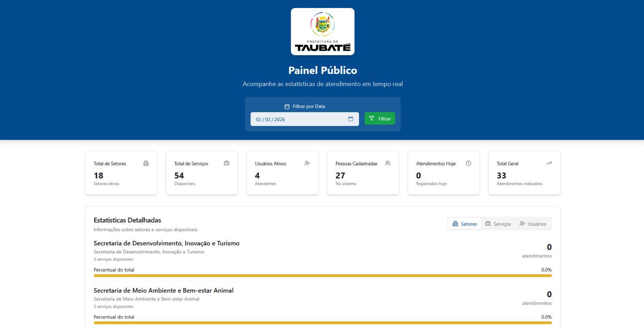The image size is (644, 327).
Task: Click the people icon in Pessoas Cadastradas
Action: tap(388, 163)
